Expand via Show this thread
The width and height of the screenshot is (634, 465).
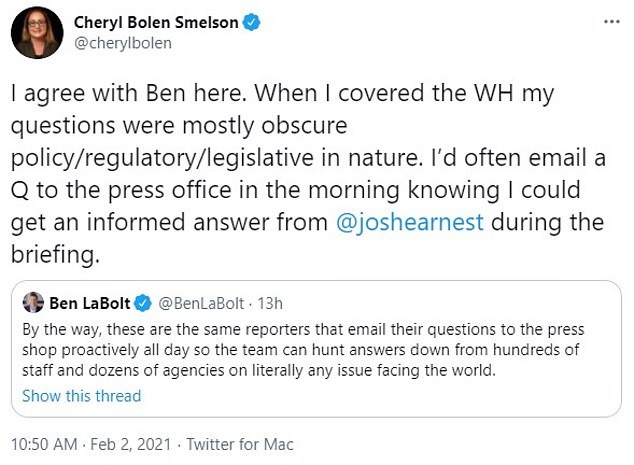[x=82, y=395]
